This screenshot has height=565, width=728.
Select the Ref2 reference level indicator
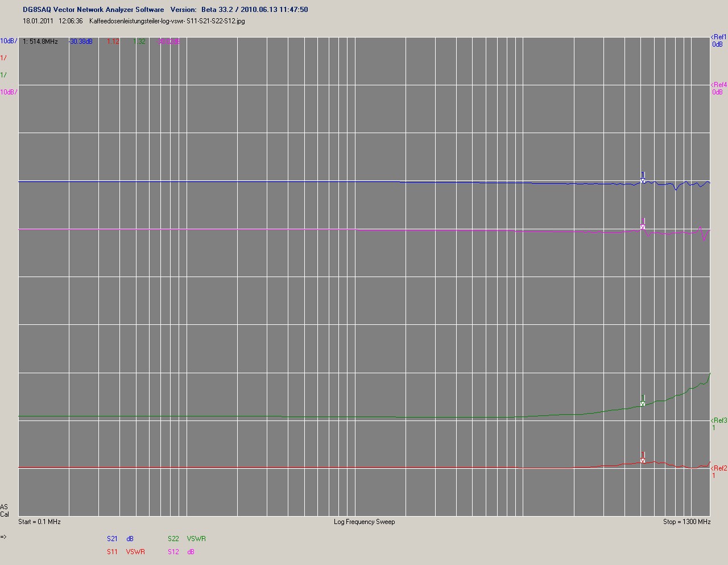point(718,472)
